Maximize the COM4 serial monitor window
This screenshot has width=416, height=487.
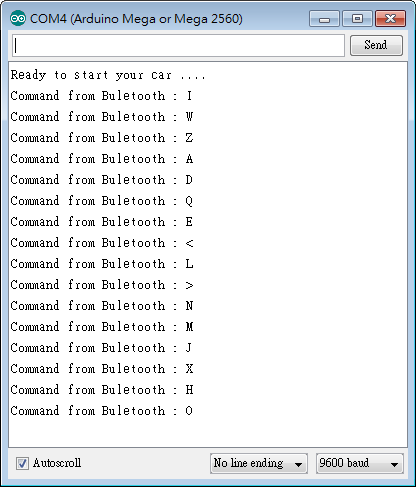point(357,19)
